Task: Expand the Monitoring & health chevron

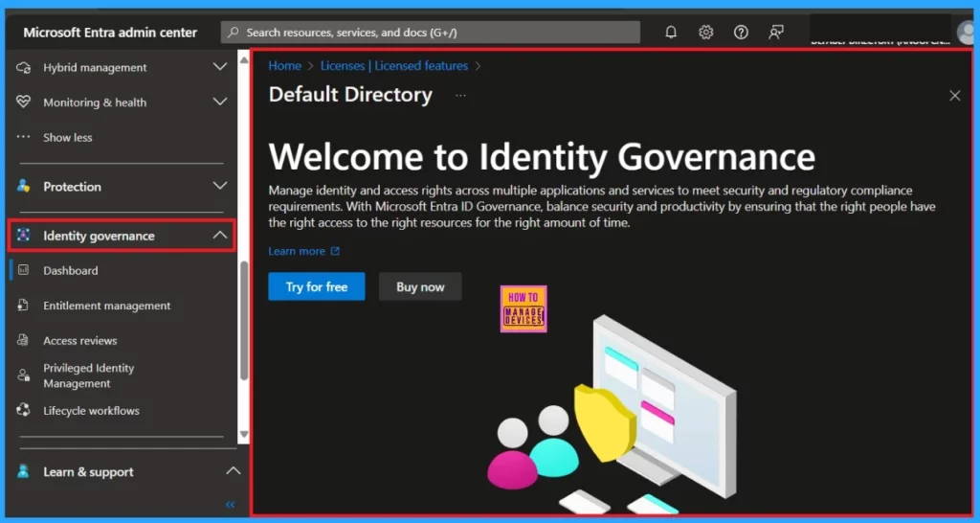Action: 220,102
